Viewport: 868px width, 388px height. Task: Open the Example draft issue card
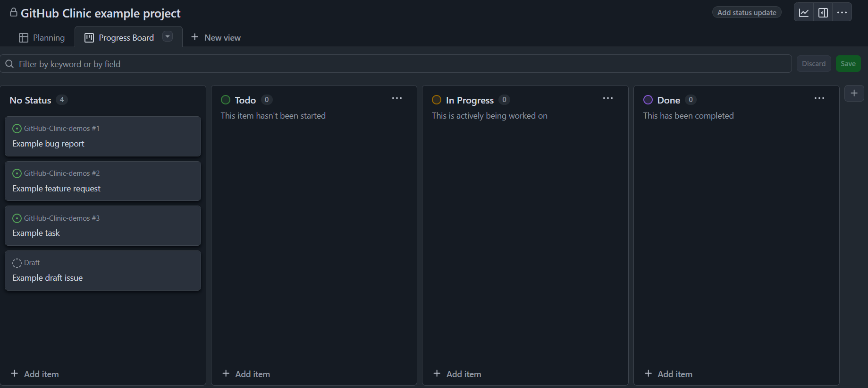point(103,270)
